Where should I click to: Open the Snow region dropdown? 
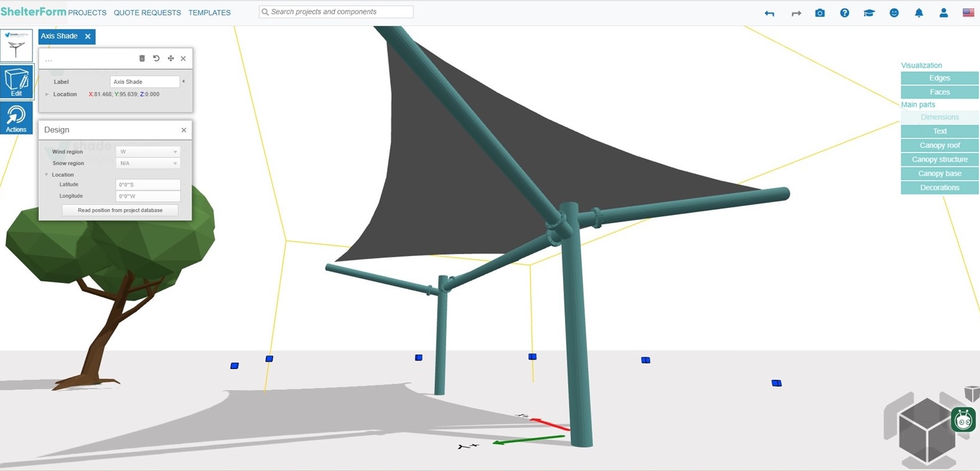[148, 164]
